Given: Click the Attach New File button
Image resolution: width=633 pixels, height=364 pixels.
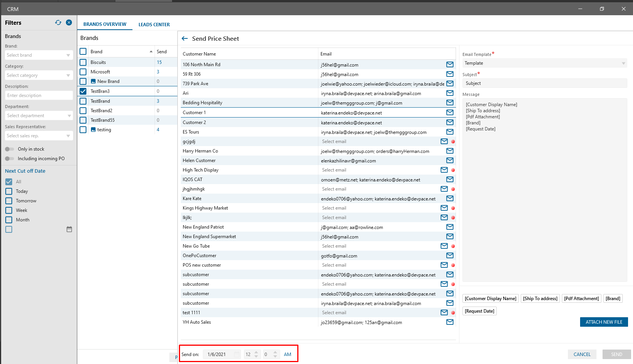Looking at the screenshot, I should pos(604,322).
